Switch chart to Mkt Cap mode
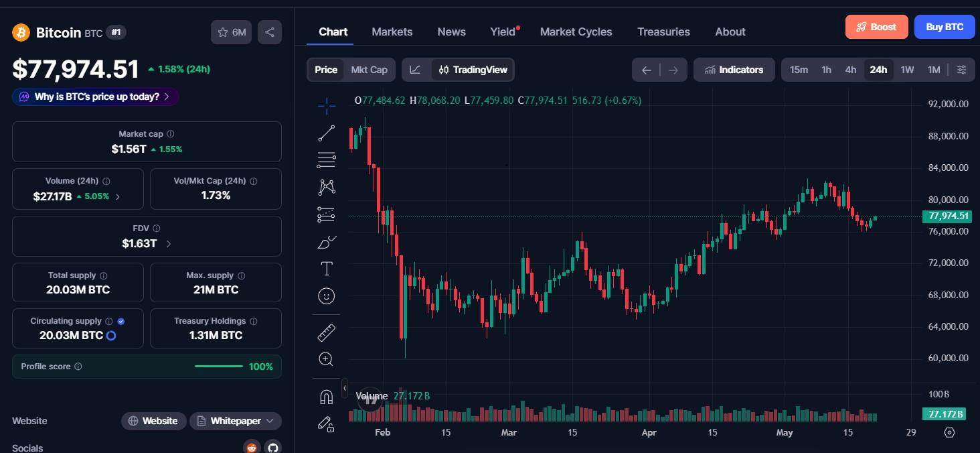The image size is (980, 453). [370, 70]
